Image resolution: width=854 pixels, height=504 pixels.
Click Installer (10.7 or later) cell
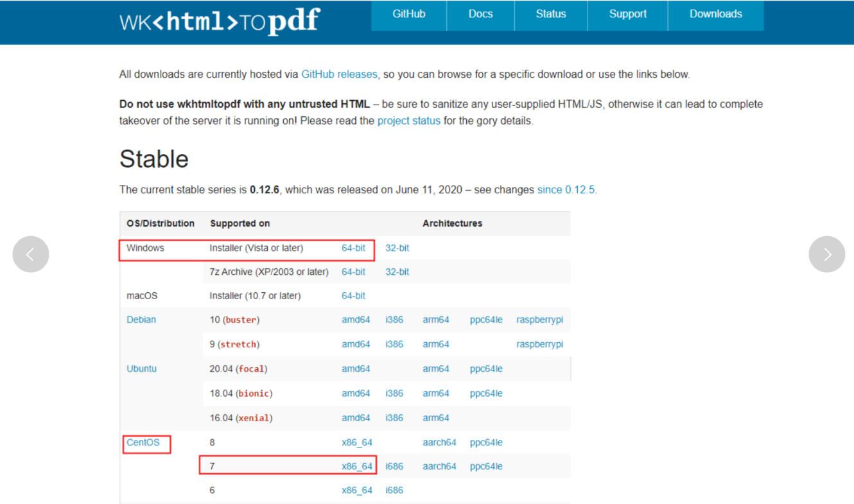(255, 296)
